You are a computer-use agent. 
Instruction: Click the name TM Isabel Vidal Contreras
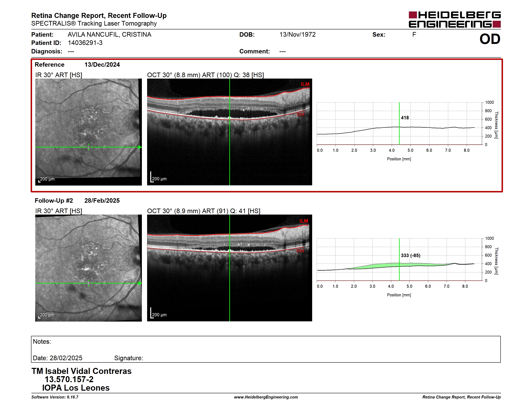point(81,371)
